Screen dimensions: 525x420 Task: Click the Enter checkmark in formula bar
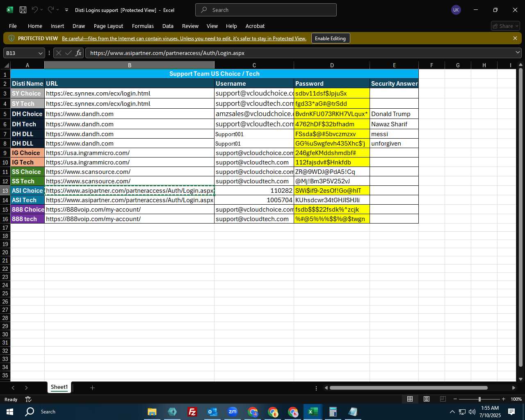coord(68,53)
